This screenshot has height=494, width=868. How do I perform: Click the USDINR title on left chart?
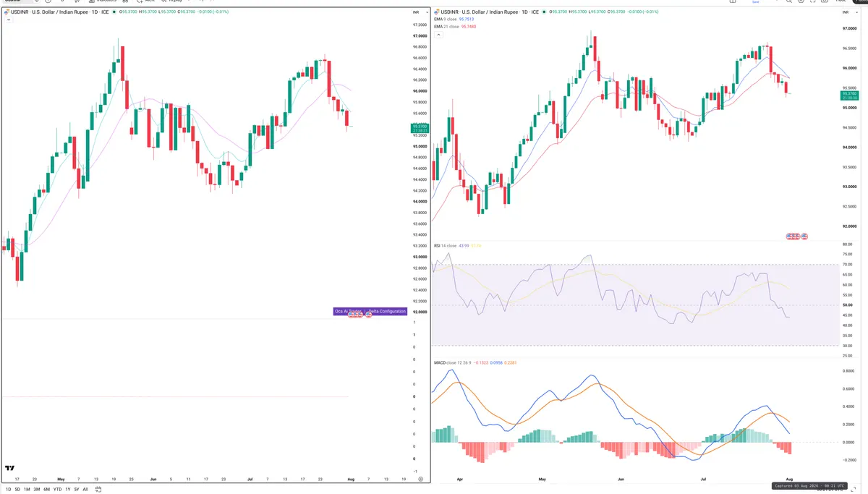(x=59, y=12)
